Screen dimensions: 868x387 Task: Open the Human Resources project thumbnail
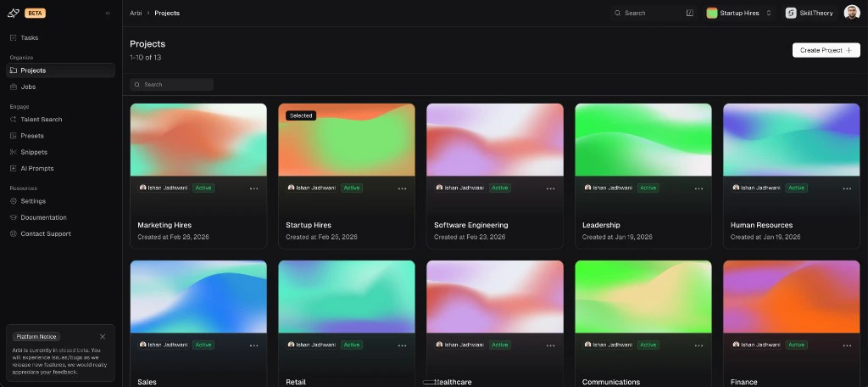[792, 140]
